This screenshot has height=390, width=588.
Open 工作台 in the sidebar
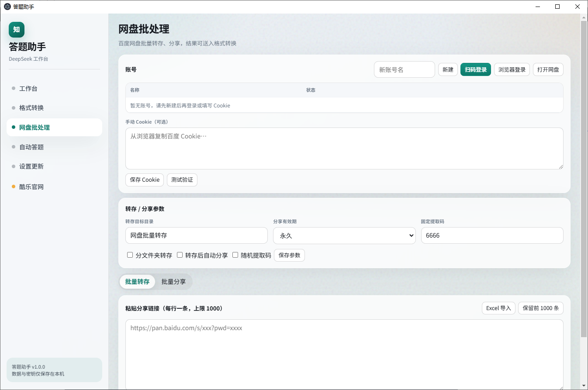tap(54, 89)
